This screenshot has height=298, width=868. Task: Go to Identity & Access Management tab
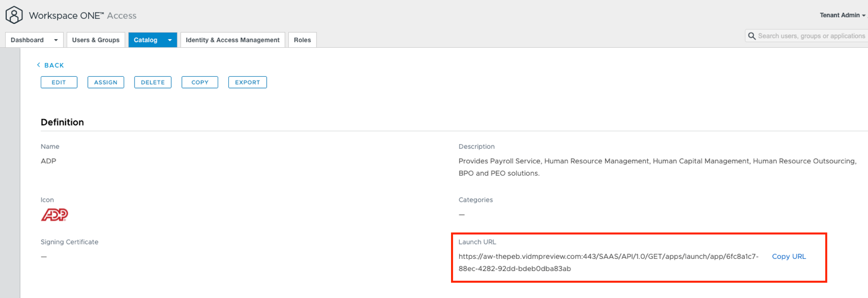[x=233, y=40]
